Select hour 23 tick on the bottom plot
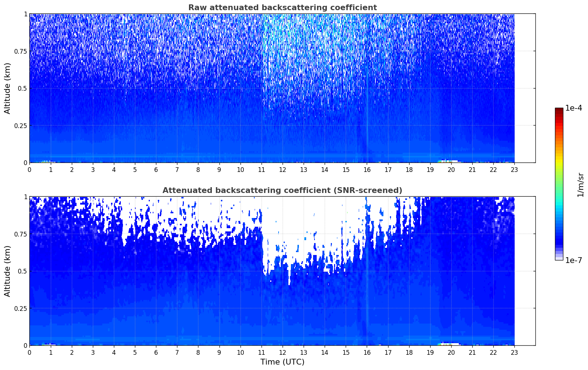The height and width of the screenshot is (370, 588). click(x=514, y=353)
